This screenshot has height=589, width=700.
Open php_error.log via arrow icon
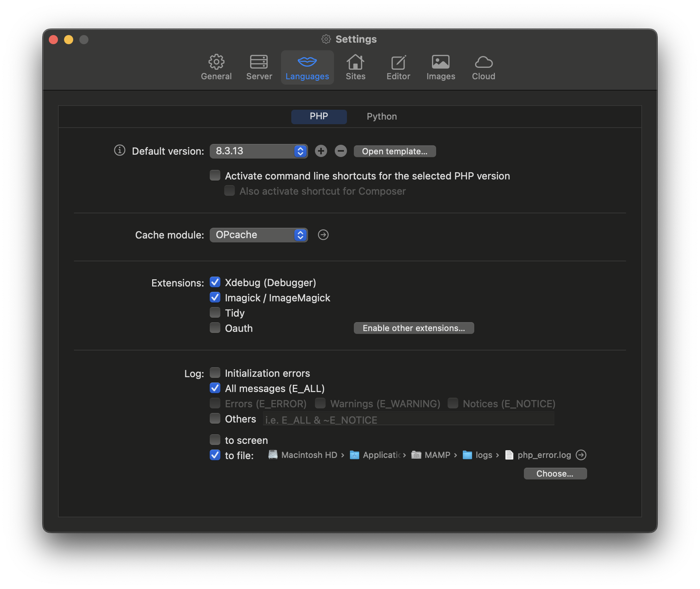(581, 455)
